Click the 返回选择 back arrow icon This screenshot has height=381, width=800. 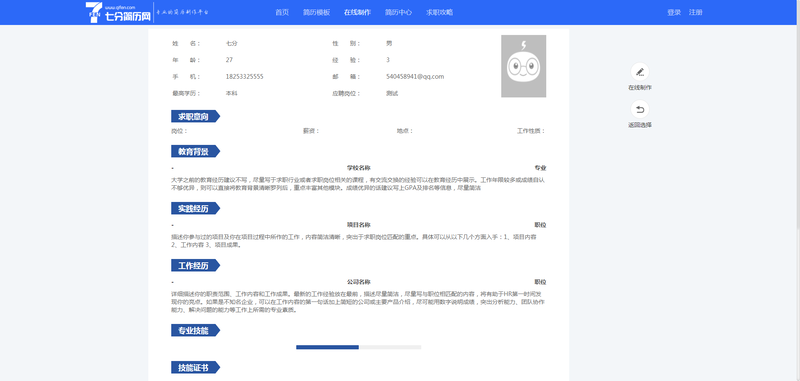[x=640, y=110]
